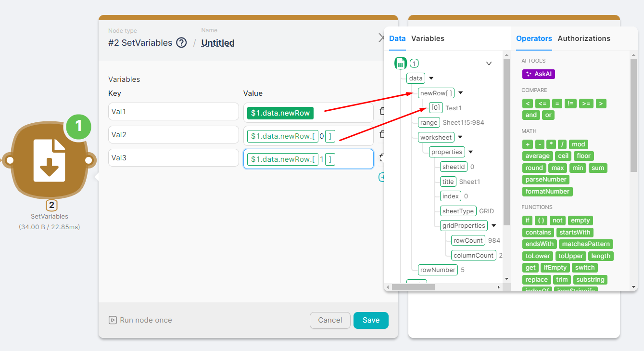
Task: Switch to the Variables tab
Action: [428, 39]
